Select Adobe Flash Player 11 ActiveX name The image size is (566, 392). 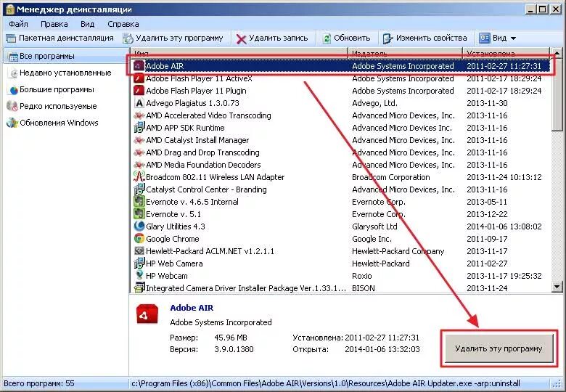200,78
